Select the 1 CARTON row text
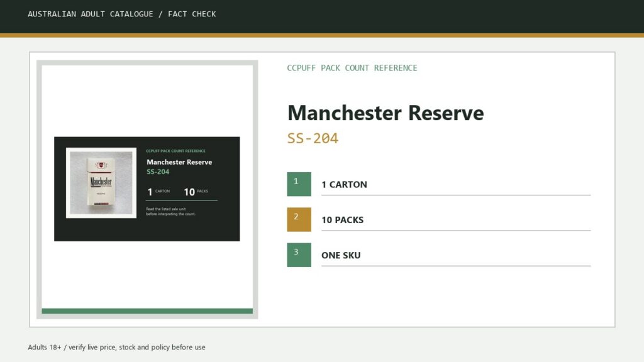 (344, 185)
